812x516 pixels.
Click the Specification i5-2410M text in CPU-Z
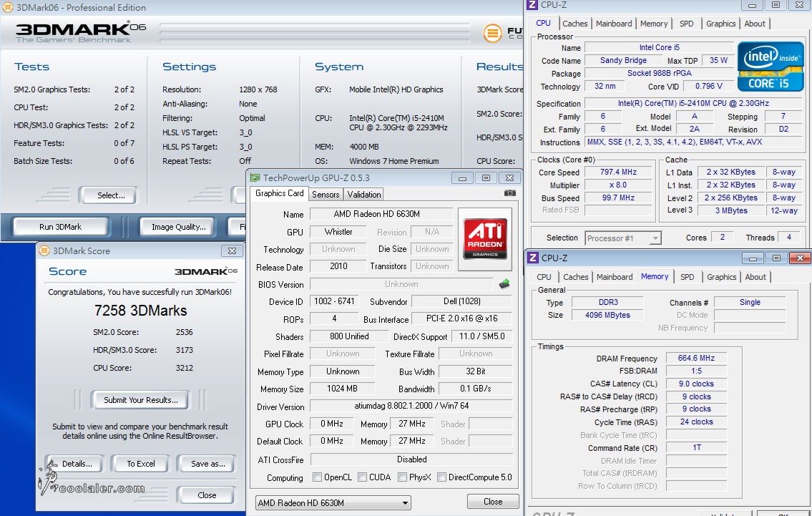click(x=693, y=103)
